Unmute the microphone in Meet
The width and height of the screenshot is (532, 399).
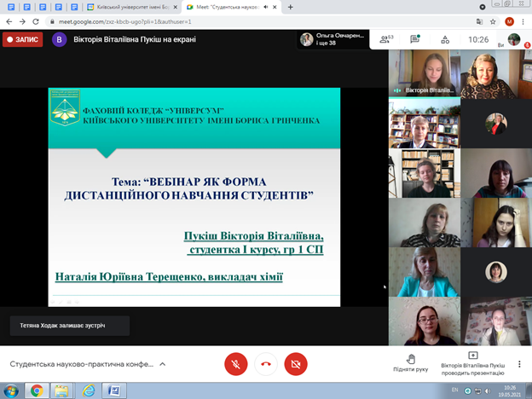coord(235,364)
